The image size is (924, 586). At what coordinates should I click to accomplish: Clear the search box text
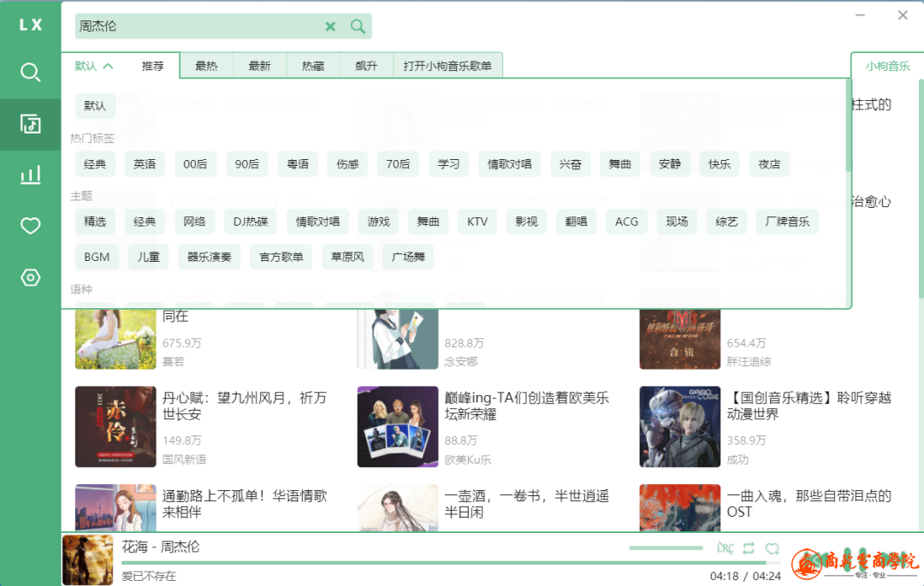click(x=330, y=27)
